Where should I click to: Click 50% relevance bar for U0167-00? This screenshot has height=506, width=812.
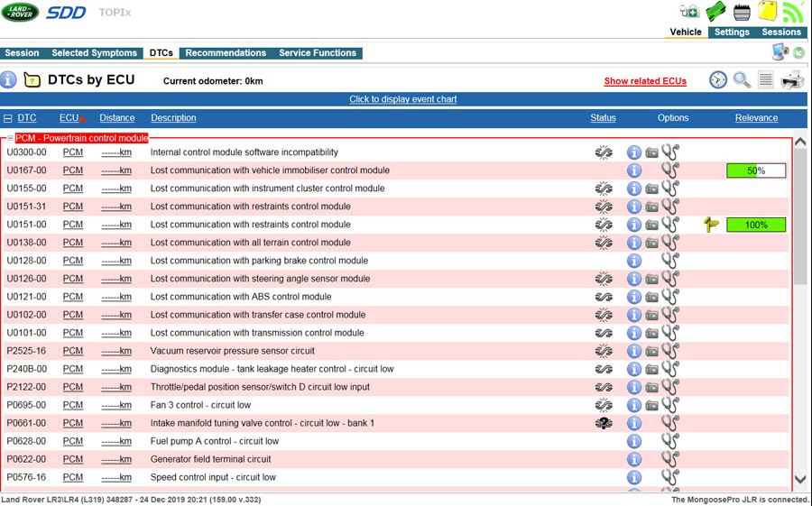point(756,170)
